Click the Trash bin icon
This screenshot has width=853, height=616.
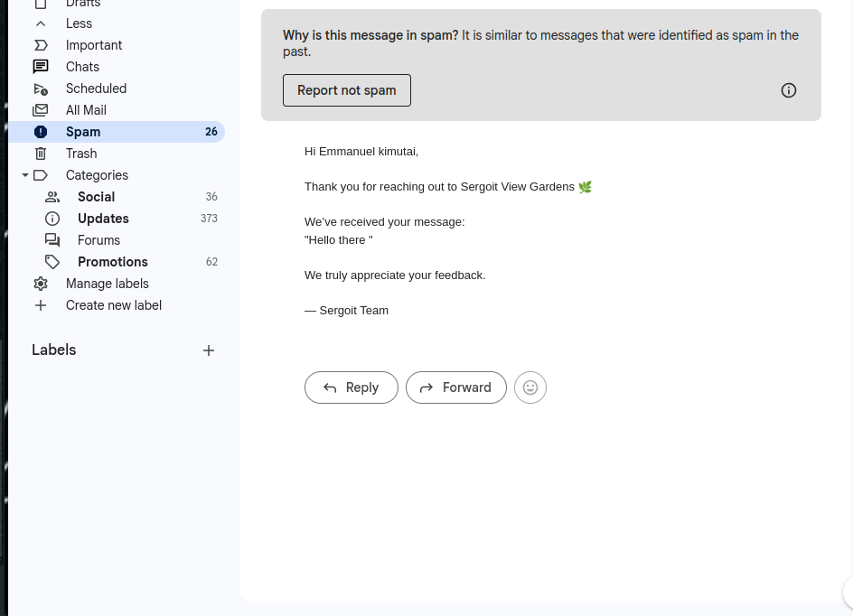coord(41,154)
